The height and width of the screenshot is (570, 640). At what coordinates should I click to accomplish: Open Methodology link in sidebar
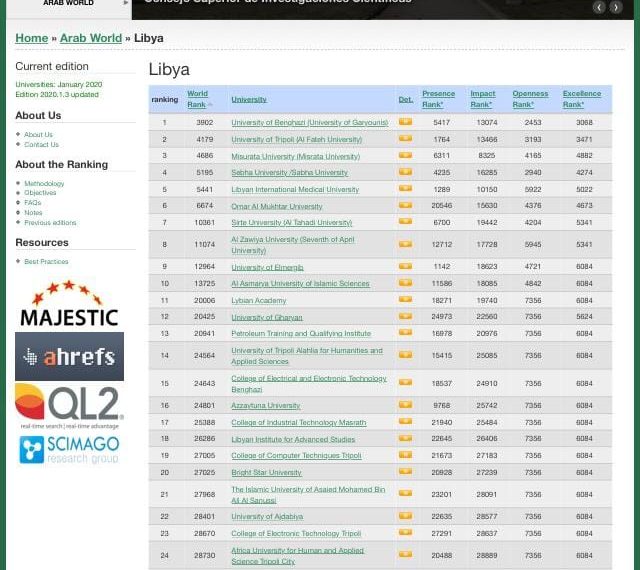coord(44,184)
